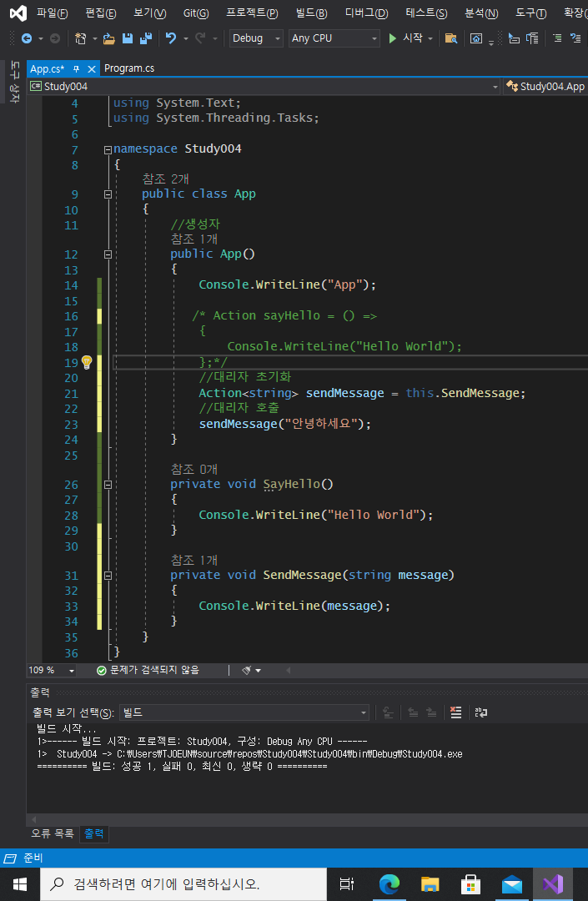This screenshot has width=588, height=901.
Task: Collapse the public App() constructor block
Action: point(108,254)
